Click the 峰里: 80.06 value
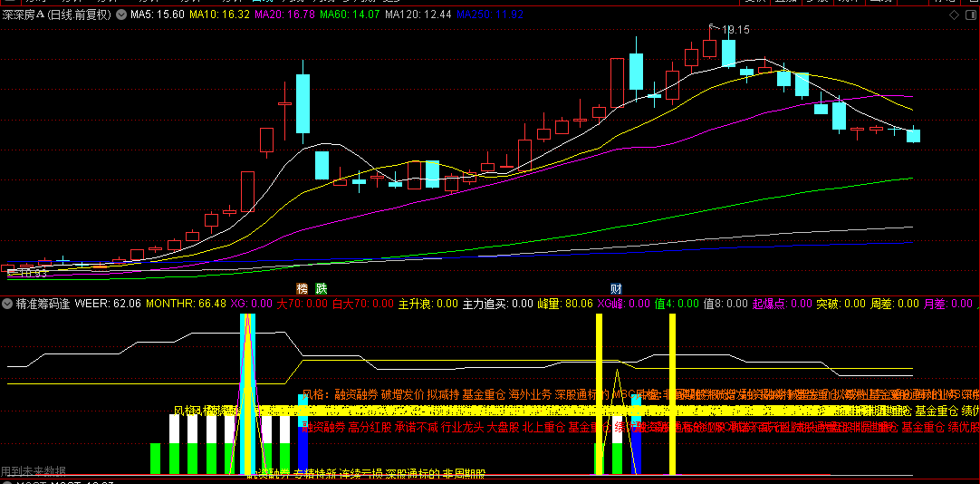The image size is (980, 484). pos(565,304)
